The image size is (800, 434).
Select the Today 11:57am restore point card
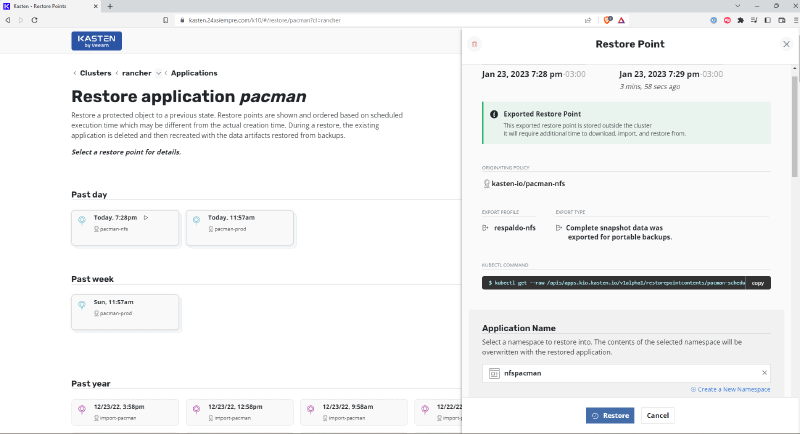240,227
